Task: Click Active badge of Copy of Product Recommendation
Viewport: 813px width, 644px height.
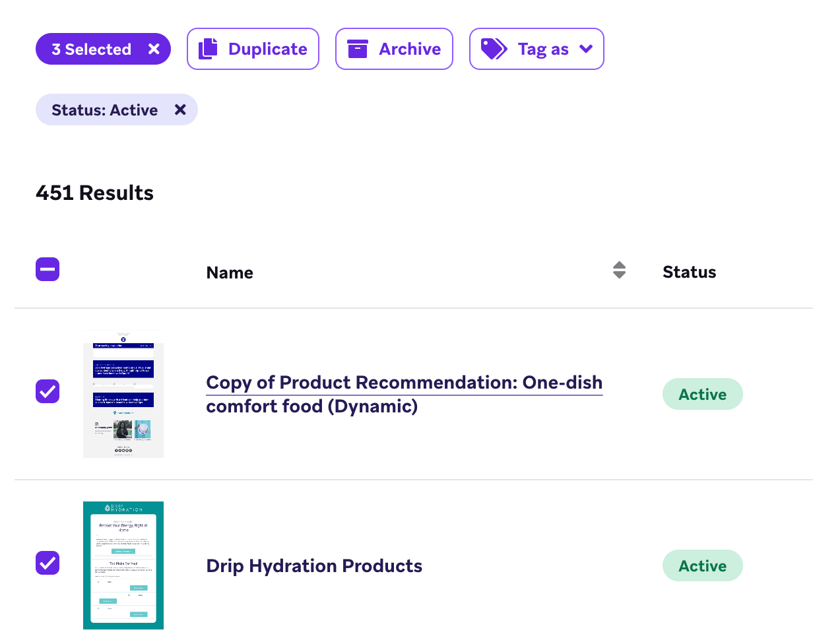Action: pos(703,394)
